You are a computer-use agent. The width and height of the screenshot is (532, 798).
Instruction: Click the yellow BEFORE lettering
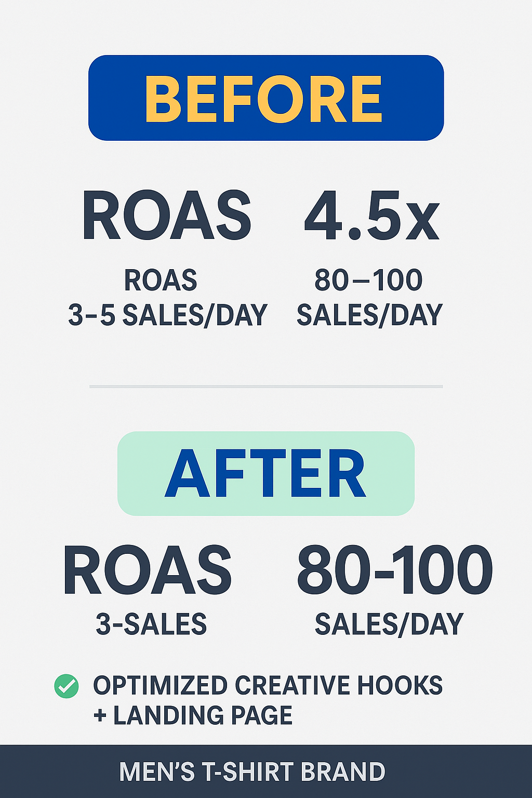click(264, 99)
